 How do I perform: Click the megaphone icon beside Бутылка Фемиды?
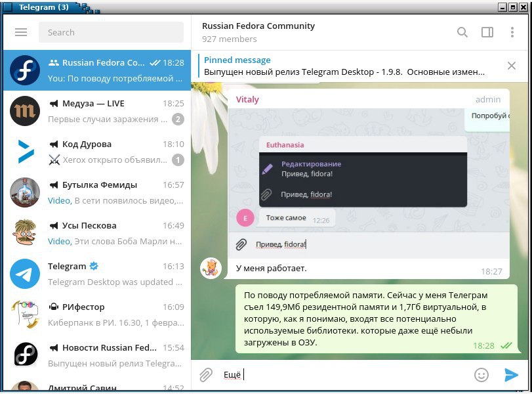point(54,185)
